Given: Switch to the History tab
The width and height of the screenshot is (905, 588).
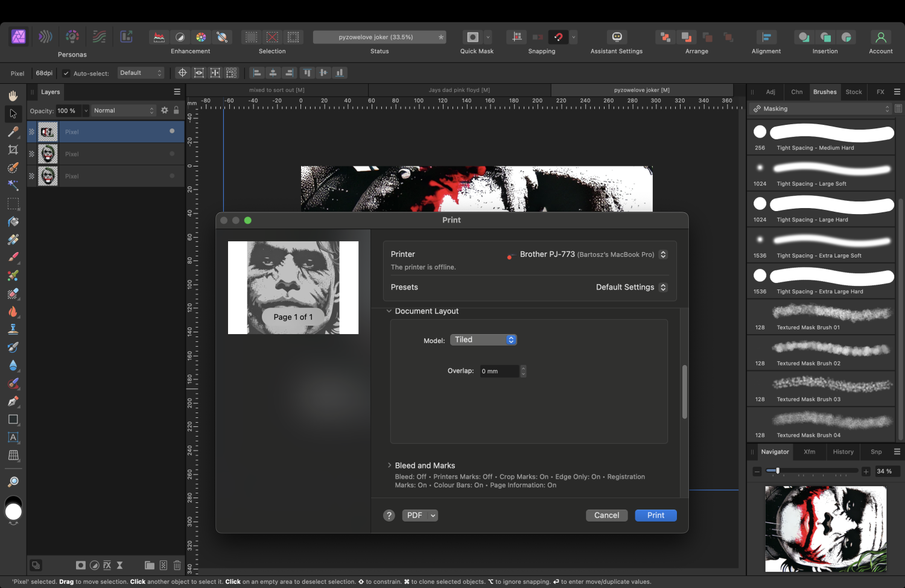Looking at the screenshot, I should pos(843,452).
